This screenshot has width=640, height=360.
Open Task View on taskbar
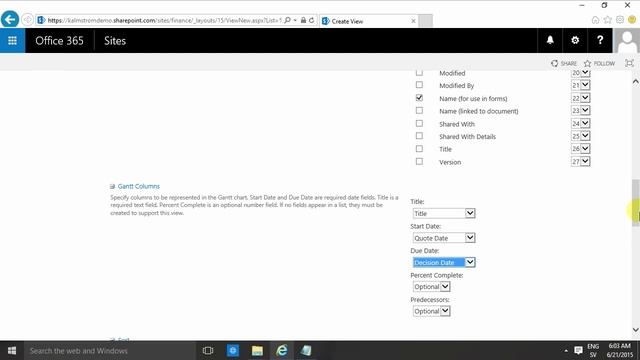click(208, 351)
